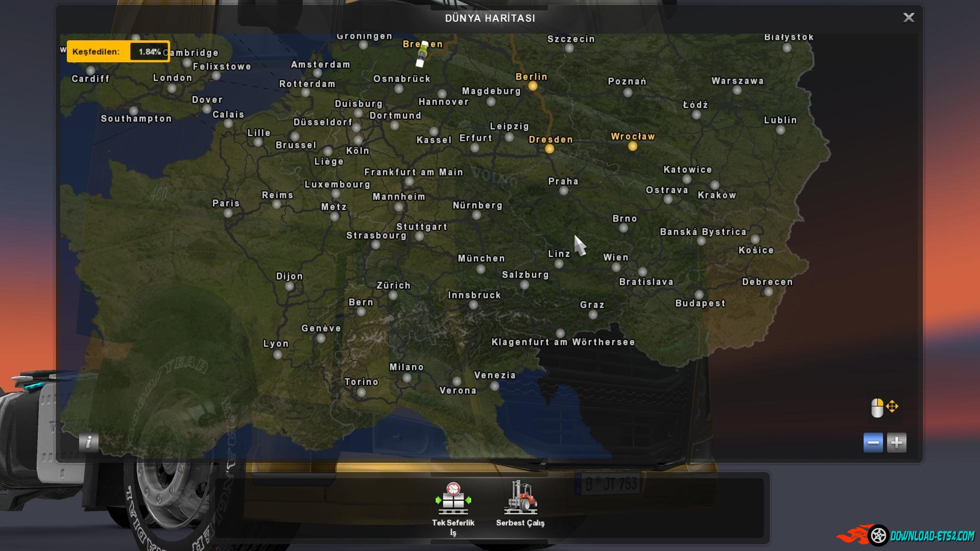This screenshot has height=551, width=980.
Task: Select the discovered Dresden city marker
Action: click(x=549, y=149)
